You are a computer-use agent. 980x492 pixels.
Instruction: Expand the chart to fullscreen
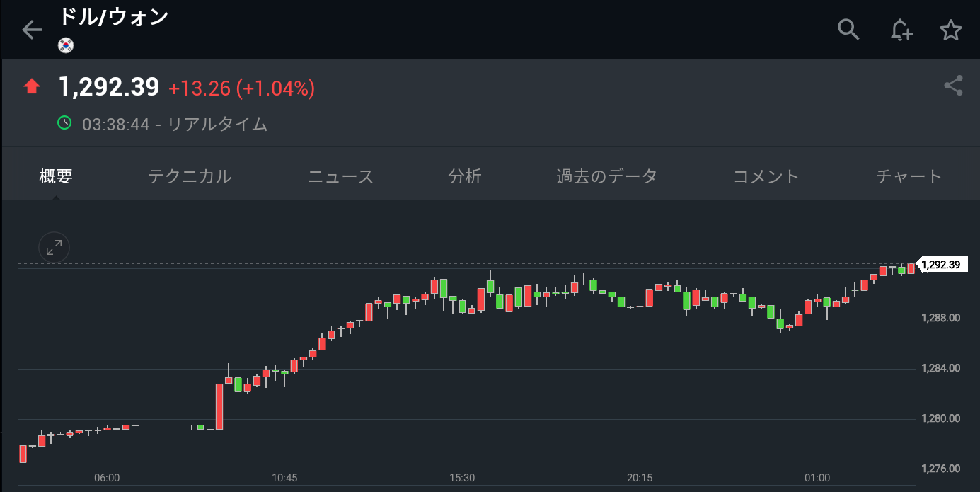click(x=54, y=247)
